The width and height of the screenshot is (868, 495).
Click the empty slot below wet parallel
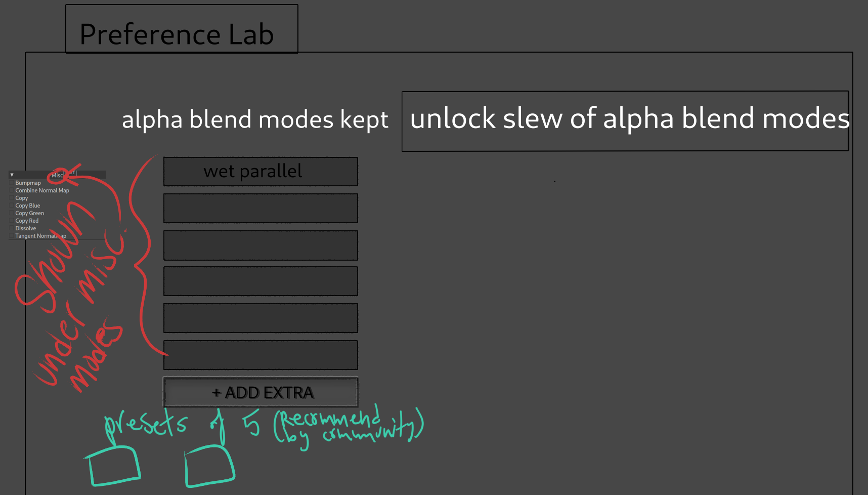261,208
